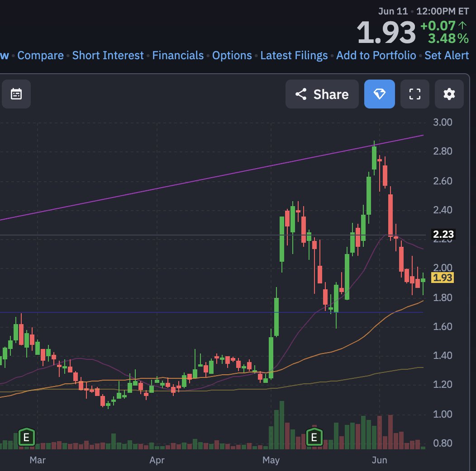The width and height of the screenshot is (476, 471).
Task: Click the 1.40 price axis label
Action: 443,355
